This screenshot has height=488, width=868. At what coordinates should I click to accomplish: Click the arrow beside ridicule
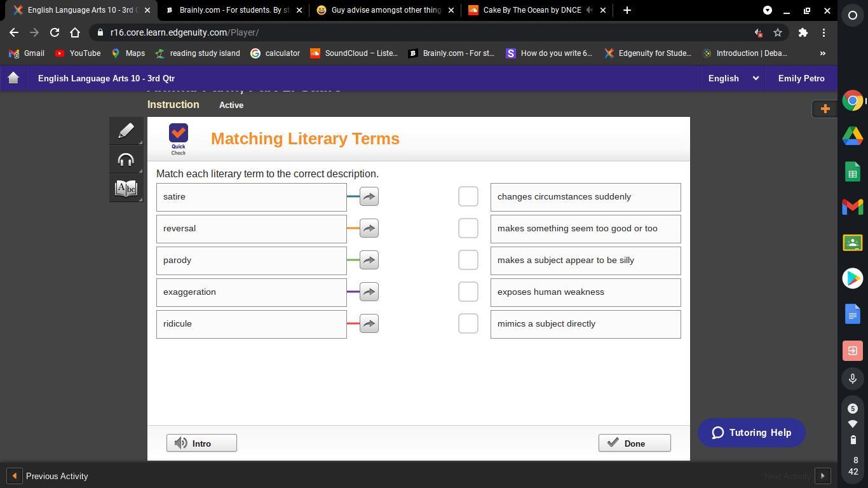coord(369,324)
